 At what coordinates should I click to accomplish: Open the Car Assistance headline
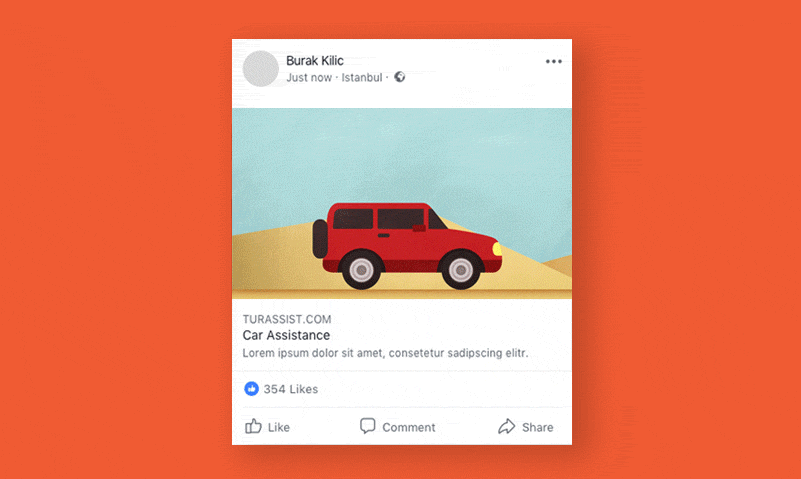286,335
